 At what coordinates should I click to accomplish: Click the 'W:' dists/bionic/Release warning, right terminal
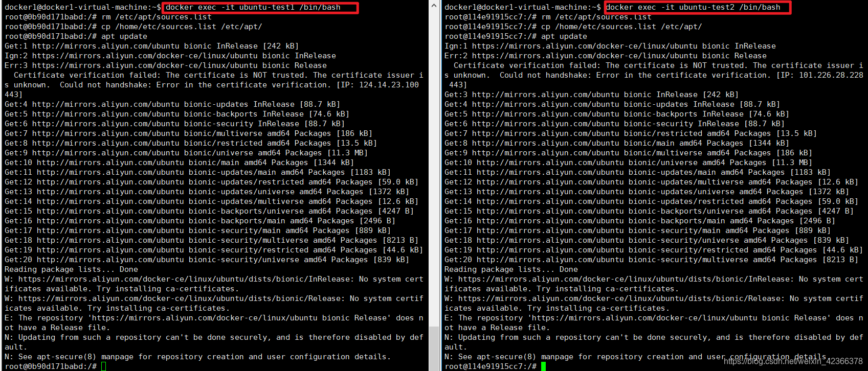(x=654, y=303)
